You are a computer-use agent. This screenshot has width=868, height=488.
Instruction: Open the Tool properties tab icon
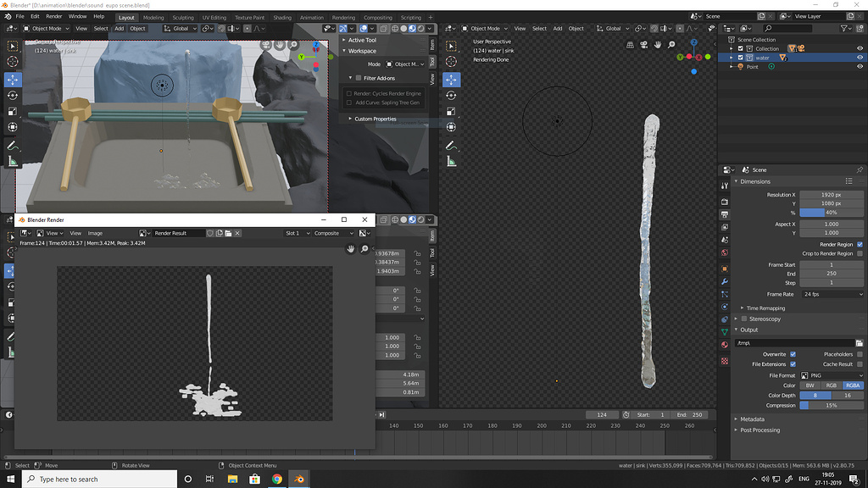pyautogui.click(x=725, y=186)
